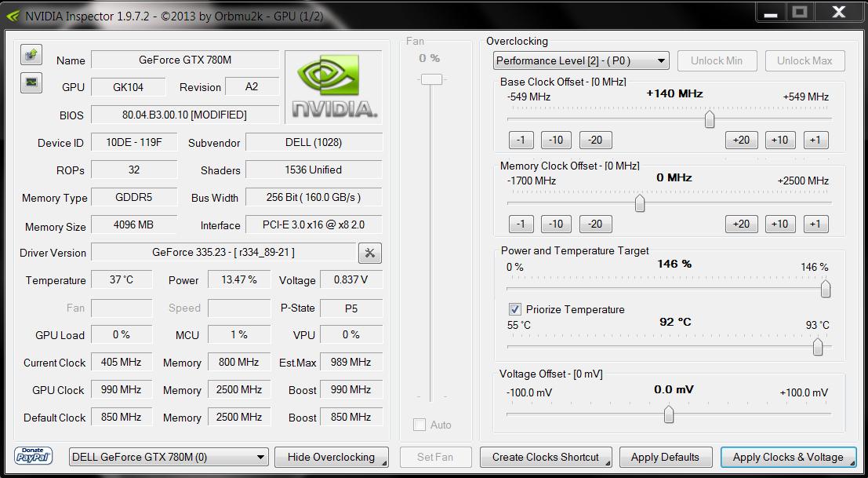
Task: Click the Voltage Offset slider handle
Action: click(x=669, y=413)
